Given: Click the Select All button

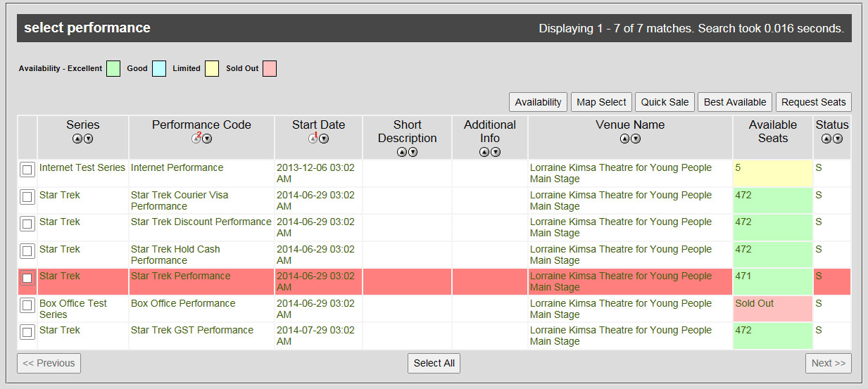Looking at the screenshot, I should click(x=434, y=363).
